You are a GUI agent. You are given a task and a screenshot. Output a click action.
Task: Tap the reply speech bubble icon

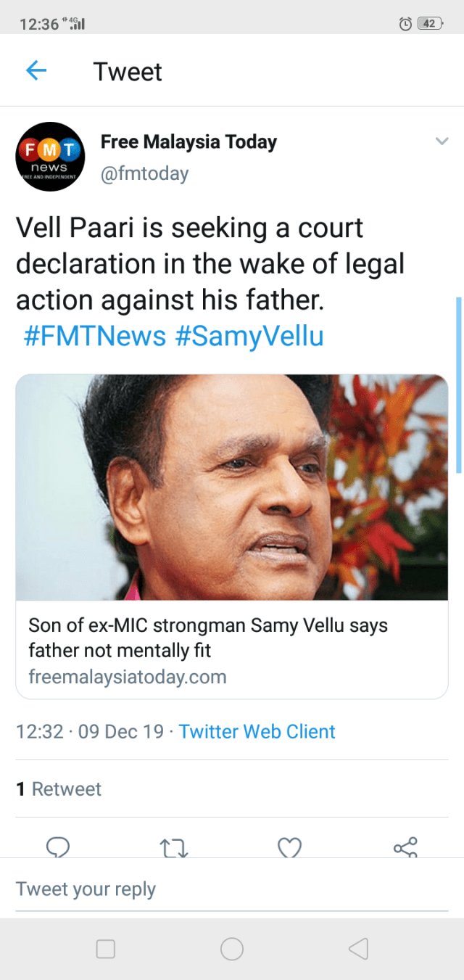click(x=57, y=847)
